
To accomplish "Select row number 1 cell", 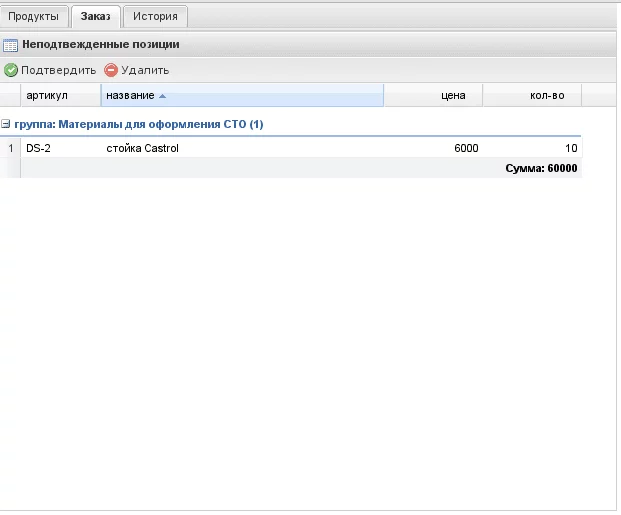I will tap(10, 149).
